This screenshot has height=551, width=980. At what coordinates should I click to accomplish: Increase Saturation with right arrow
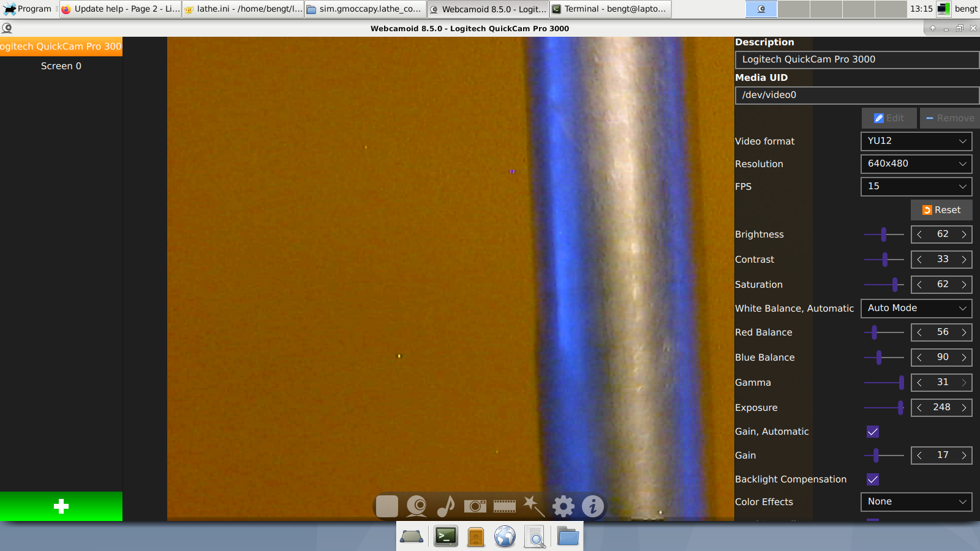tap(963, 285)
